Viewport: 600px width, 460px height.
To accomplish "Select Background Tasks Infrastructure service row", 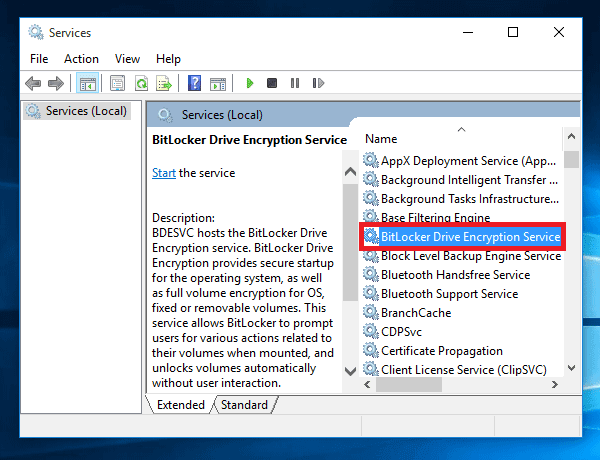I will (461, 199).
